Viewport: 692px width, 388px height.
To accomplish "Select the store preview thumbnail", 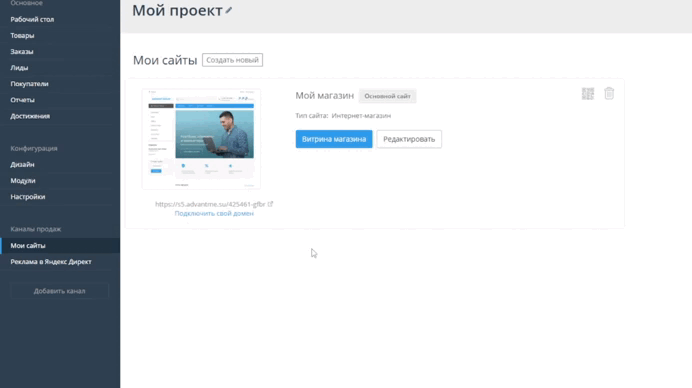I will (201, 139).
